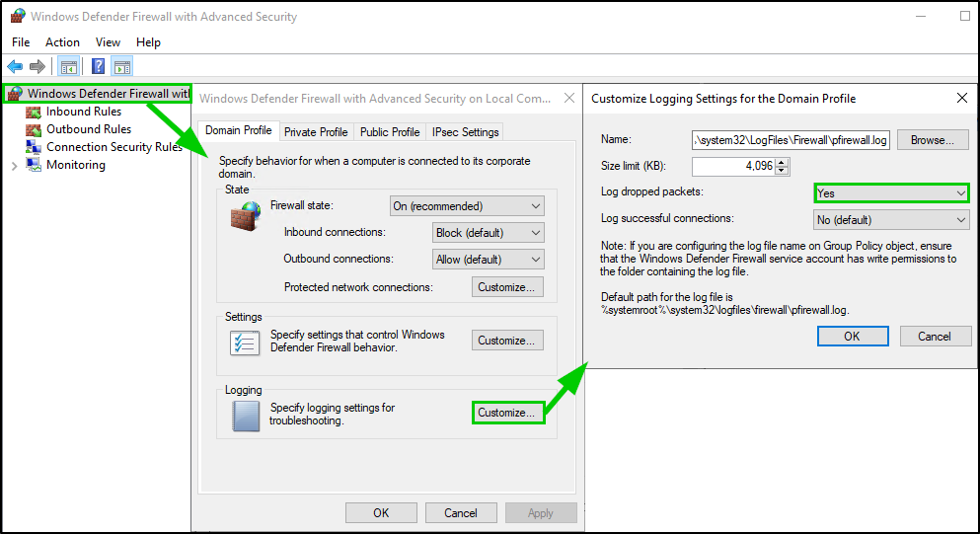
Task: Open the Log successful connections dropdown
Action: [891, 219]
